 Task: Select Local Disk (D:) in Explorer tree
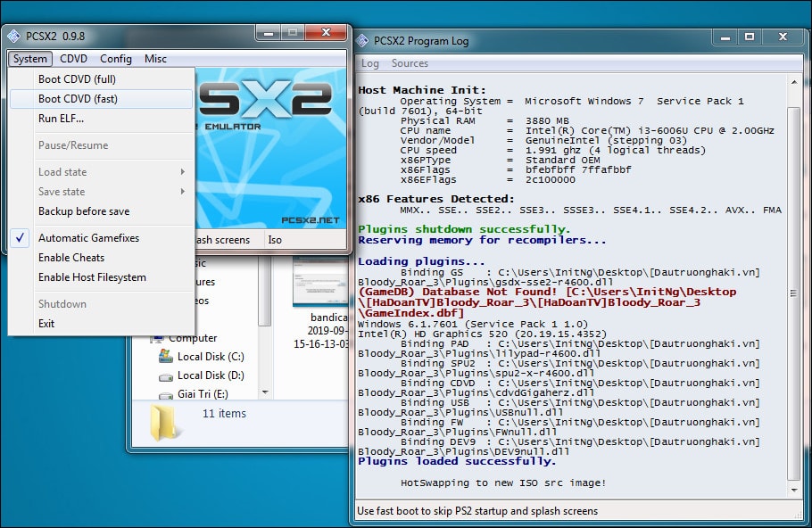[x=211, y=375]
